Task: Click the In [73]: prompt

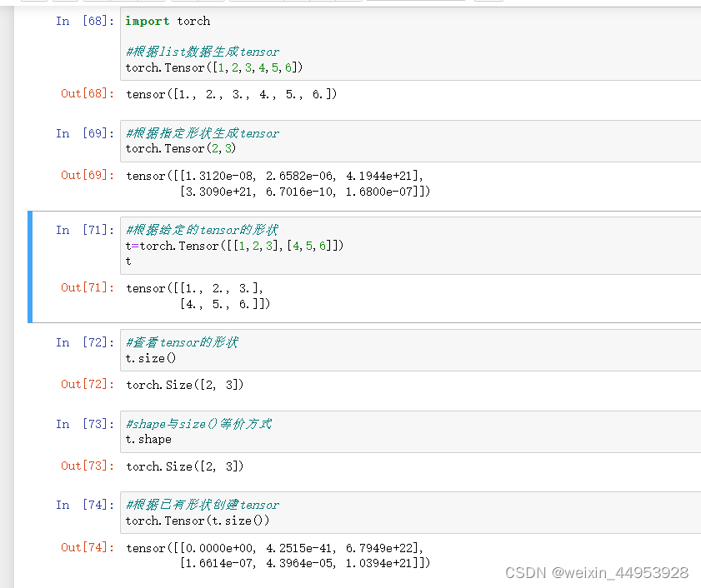Action: [85, 424]
